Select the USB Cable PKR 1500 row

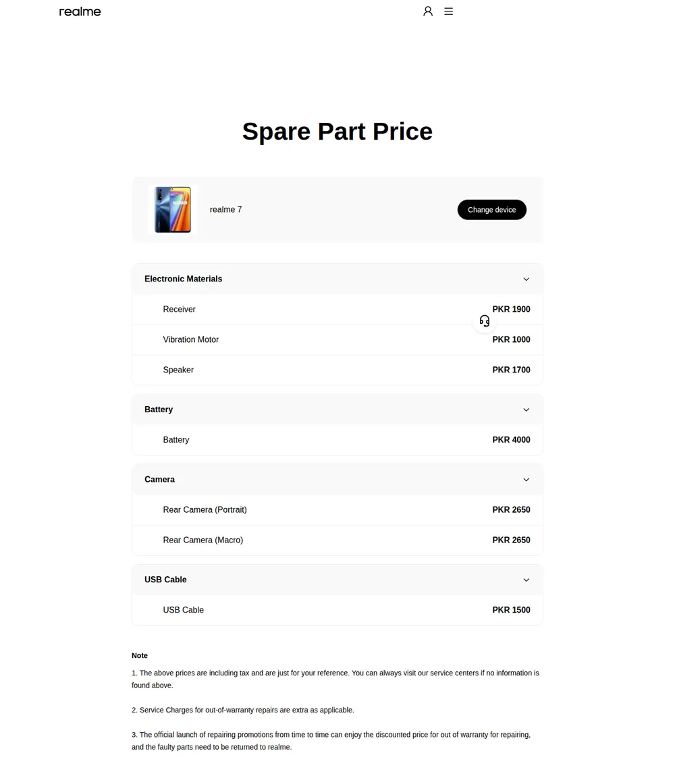337,610
